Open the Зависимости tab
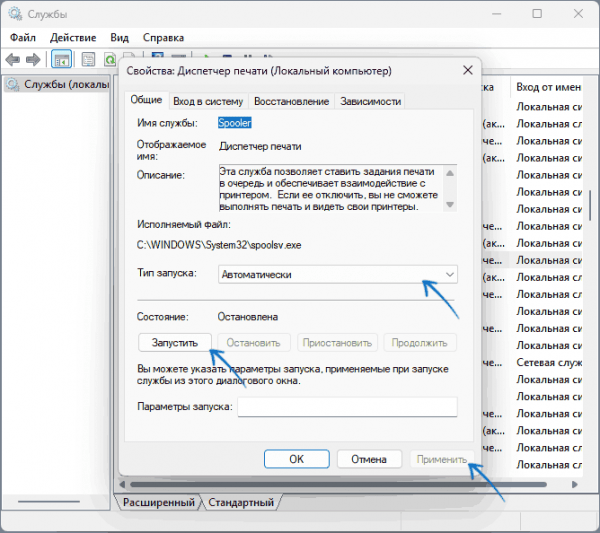 click(370, 101)
